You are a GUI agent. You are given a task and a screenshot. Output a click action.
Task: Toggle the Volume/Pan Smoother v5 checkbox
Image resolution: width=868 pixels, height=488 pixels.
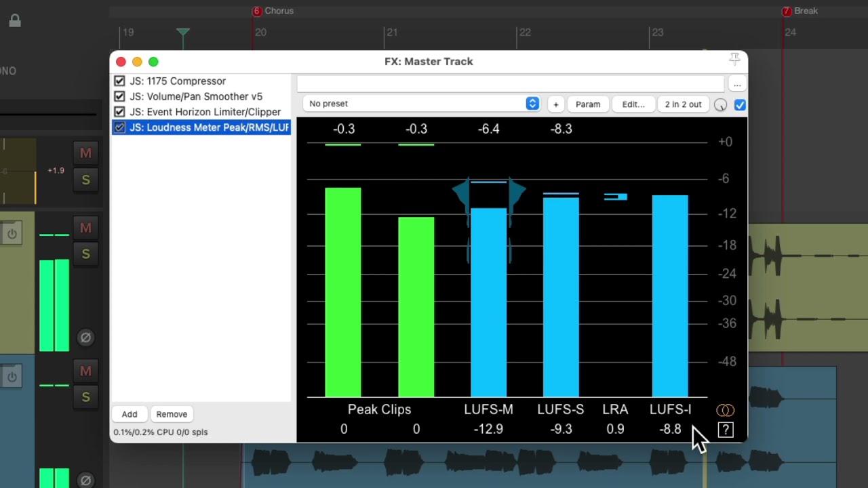coord(119,96)
